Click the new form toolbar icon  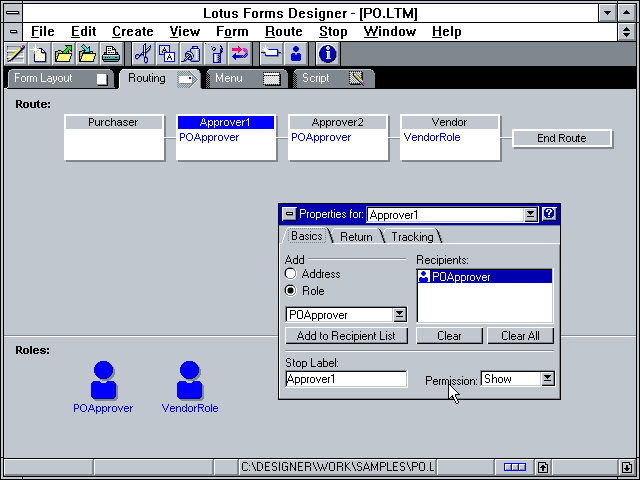39,54
